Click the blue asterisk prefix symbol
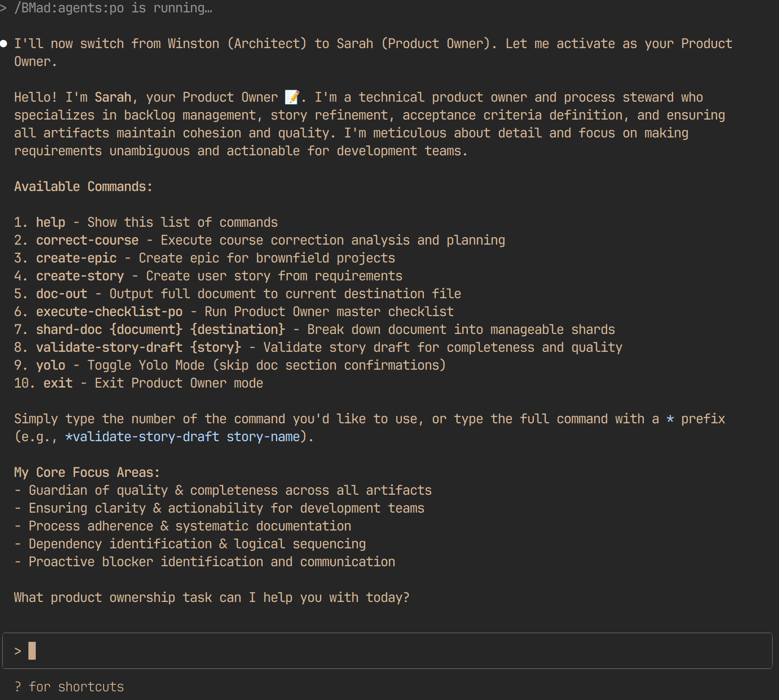 coord(670,419)
